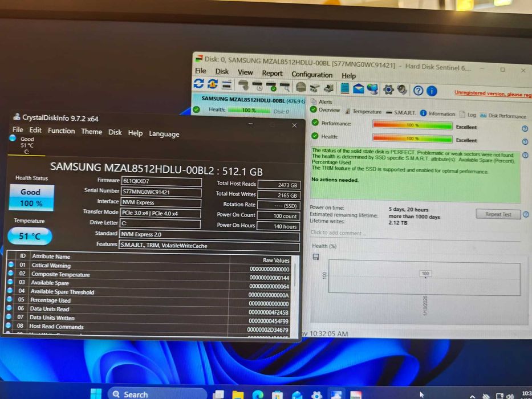Click the Refresh icon in Hard Disk Sentinel toolbar
The image size is (532, 399).
tap(199, 83)
